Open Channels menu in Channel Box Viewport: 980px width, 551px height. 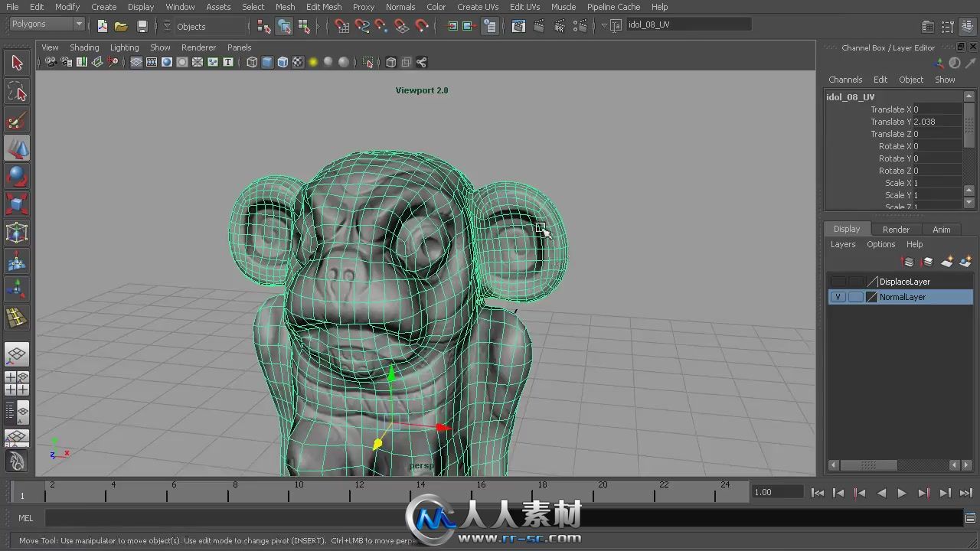(x=845, y=80)
